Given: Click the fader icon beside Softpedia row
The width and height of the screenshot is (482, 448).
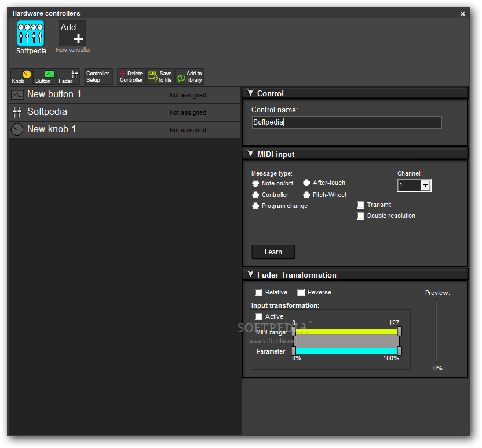Looking at the screenshot, I should click(x=17, y=112).
